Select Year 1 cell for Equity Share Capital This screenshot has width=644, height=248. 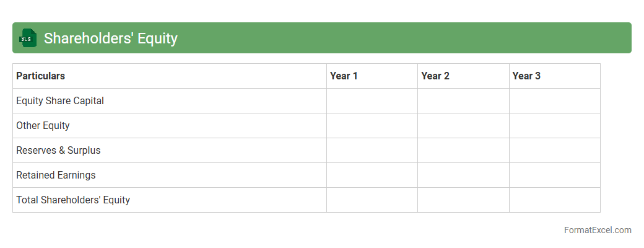372,100
